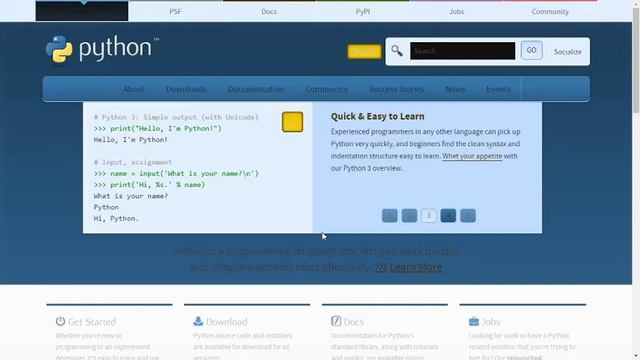The width and height of the screenshot is (640, 360).
Task: Open the Jobs top tab
Action: 456,11
